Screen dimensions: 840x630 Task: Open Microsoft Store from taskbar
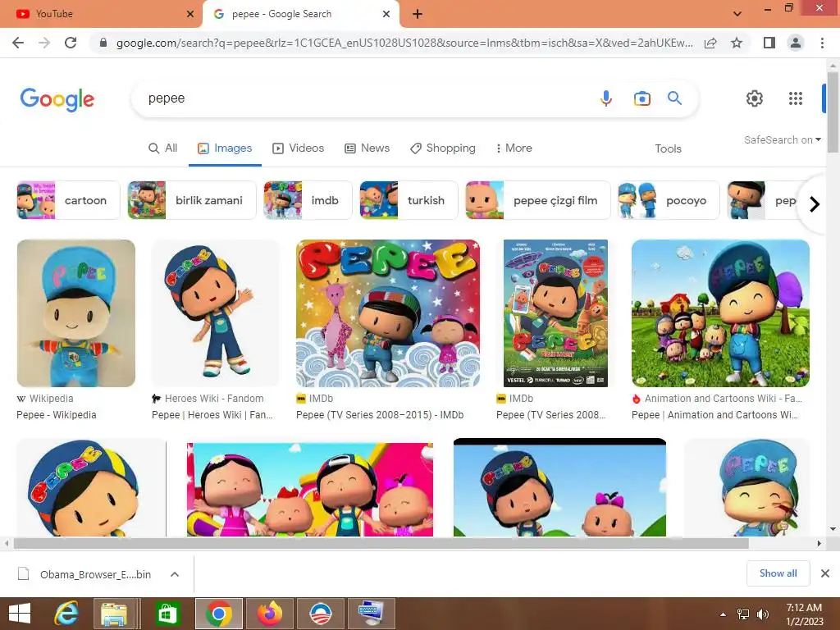pos(167,614)
